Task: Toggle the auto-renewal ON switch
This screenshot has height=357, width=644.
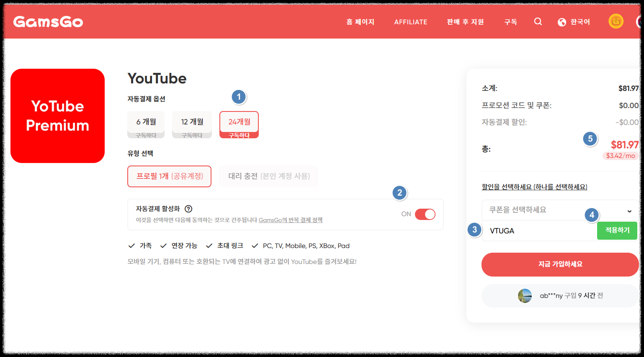Action: [x=425, y=214]
